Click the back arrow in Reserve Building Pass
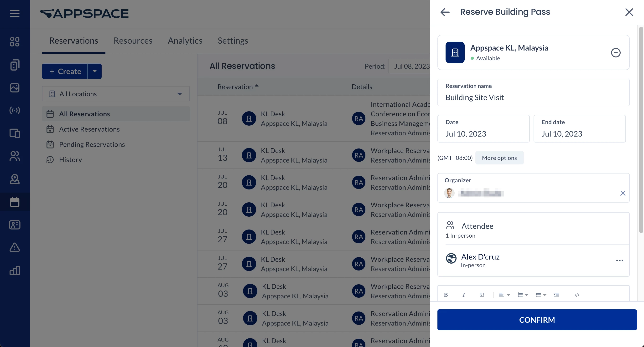644x347 pixels. coord(445,12)
